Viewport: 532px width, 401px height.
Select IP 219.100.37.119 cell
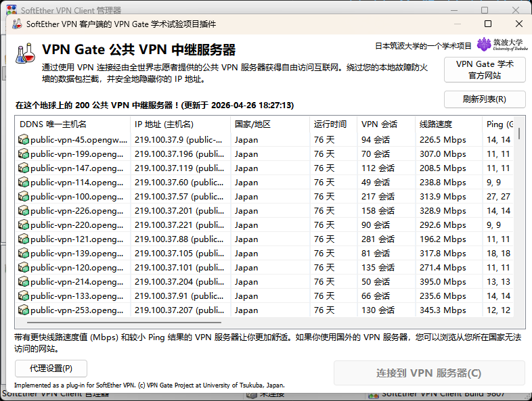[179, 168]
